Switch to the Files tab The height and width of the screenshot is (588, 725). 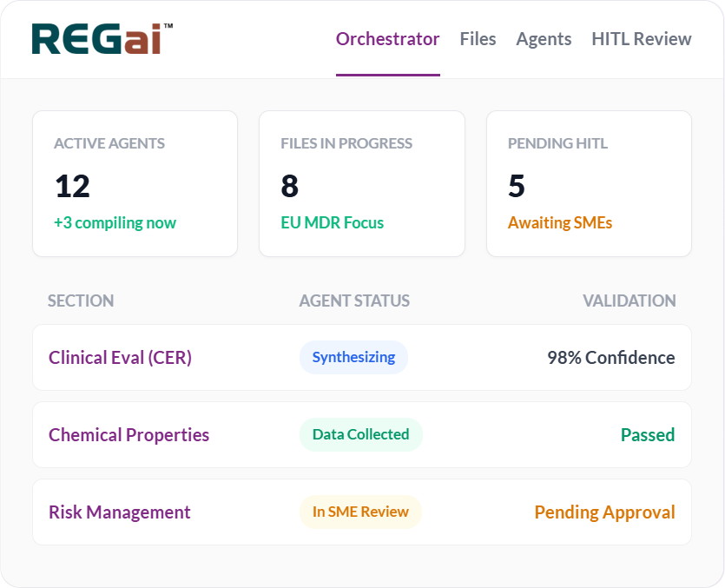pyautogui.click(x=478, y=38)
